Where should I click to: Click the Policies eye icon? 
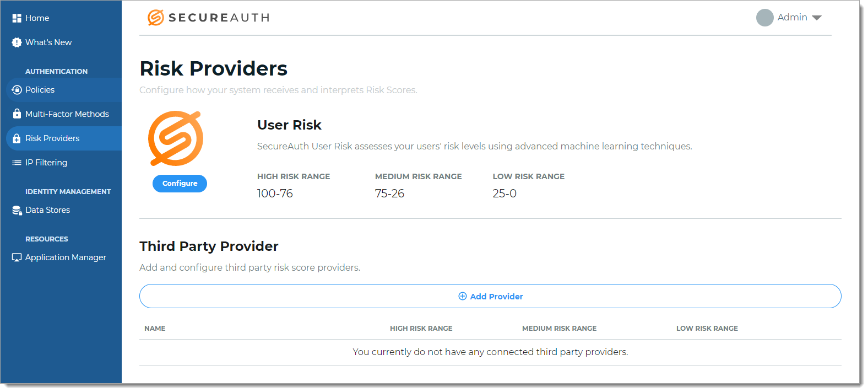coord(15,89)
